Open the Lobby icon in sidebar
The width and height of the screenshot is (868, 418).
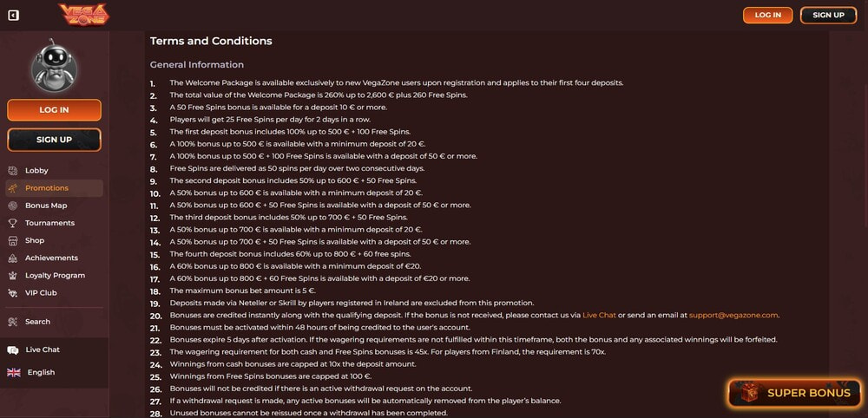tap(13, 170)
